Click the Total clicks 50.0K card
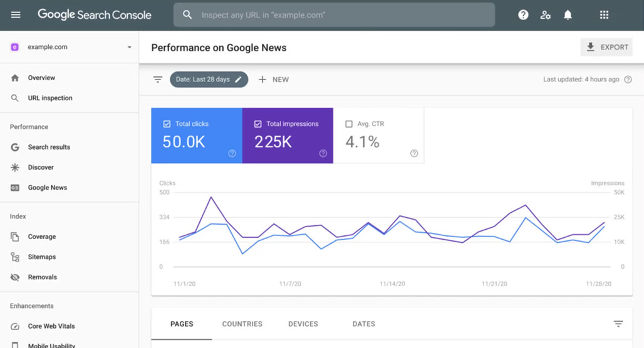 [x=197, y=136]
